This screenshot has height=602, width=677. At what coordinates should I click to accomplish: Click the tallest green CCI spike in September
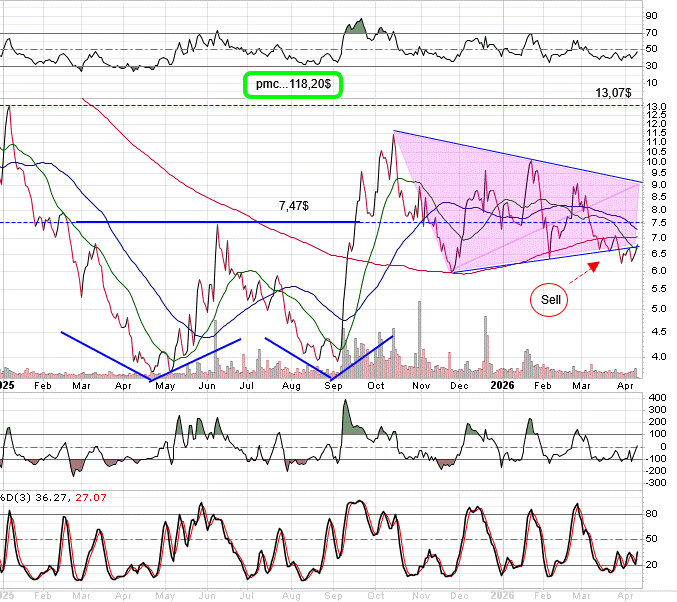coord(346,415)
